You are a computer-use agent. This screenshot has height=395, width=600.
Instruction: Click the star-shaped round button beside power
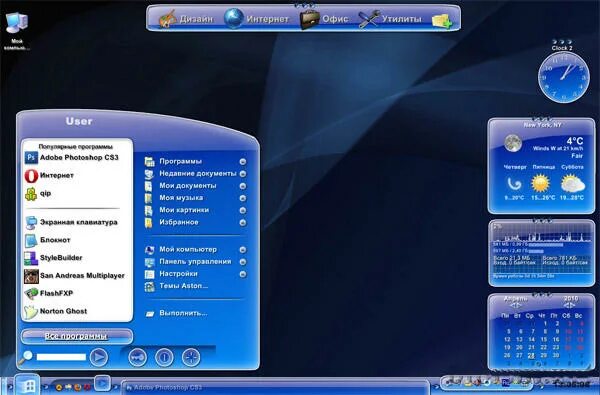tap(191, 357)
